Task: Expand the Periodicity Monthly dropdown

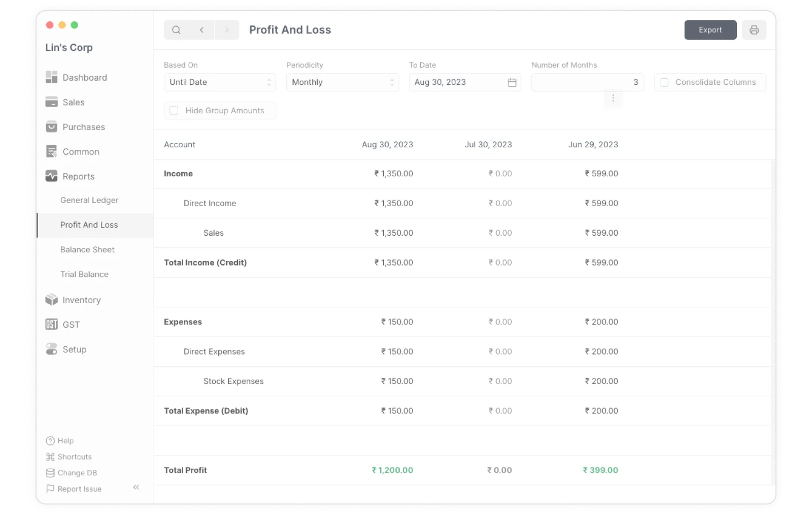Action: (x=342, y=82)
